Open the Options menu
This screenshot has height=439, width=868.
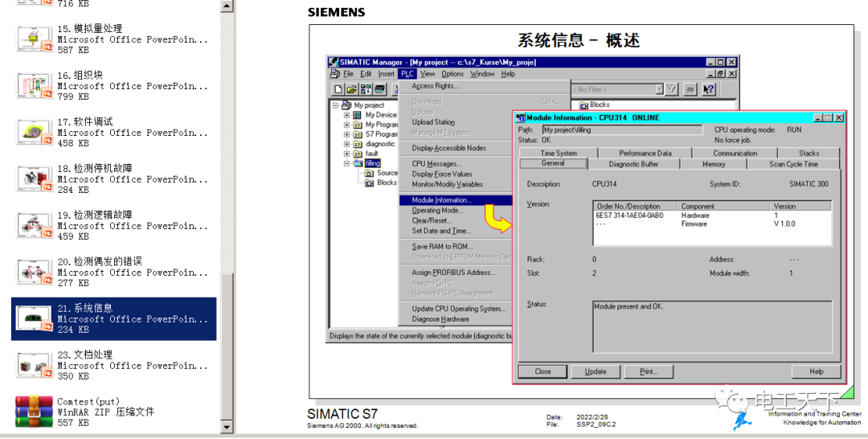[x=452, y=74]
